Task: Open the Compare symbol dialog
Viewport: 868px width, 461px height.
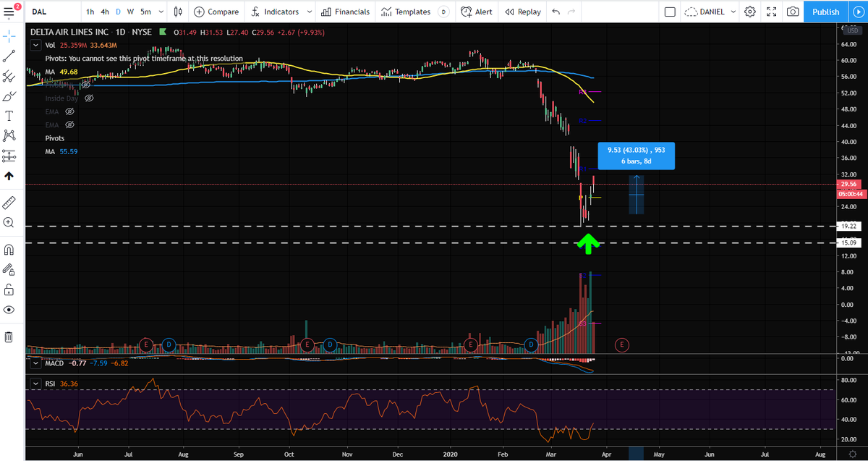Action: click(216, 12)
